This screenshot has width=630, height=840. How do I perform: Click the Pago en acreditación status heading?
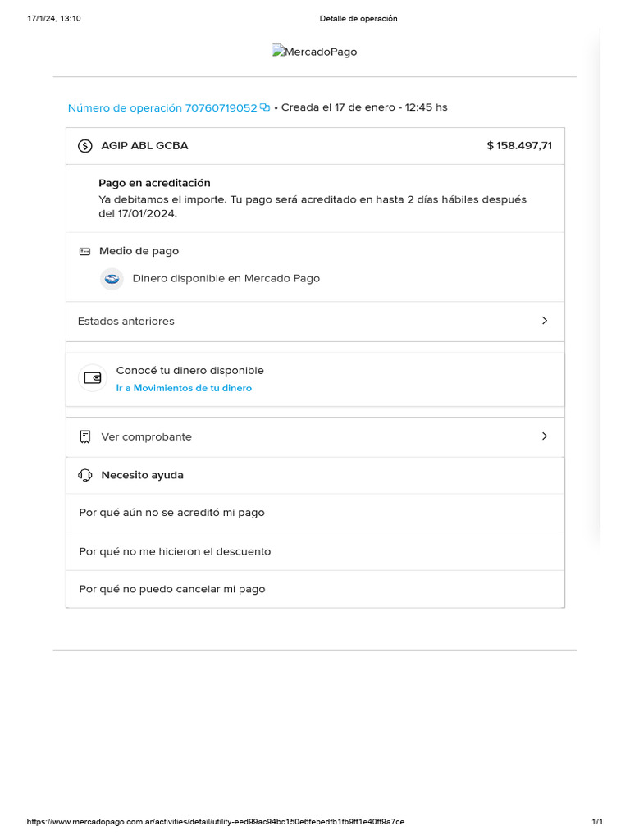click(x=154, y=183)
